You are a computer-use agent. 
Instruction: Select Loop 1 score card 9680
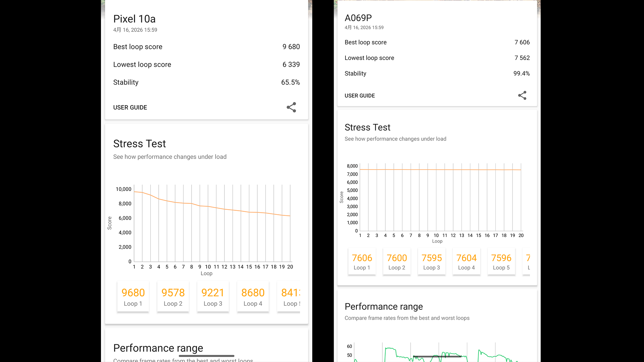(133, 297)
